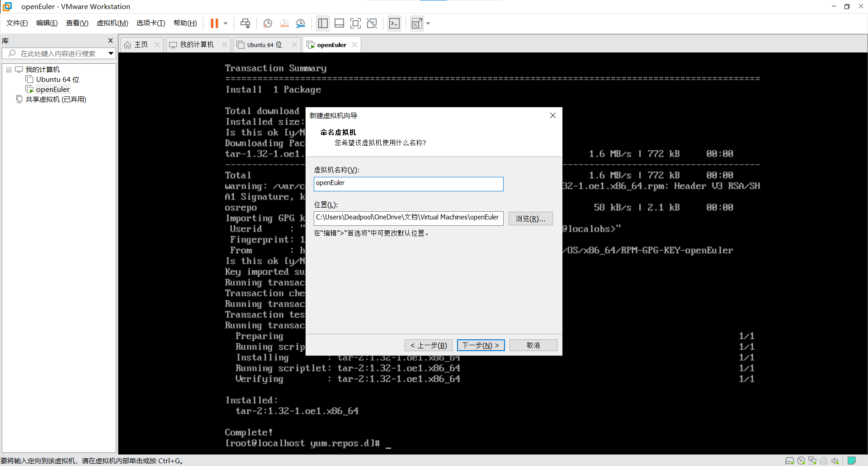Take a snapshot of the virtual machine

coord(267,23)
